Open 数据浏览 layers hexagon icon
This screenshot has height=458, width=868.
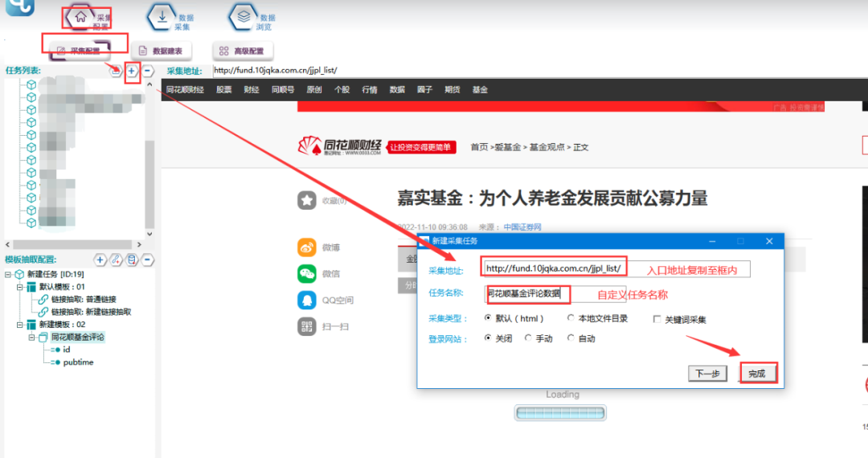coord(243,17)
